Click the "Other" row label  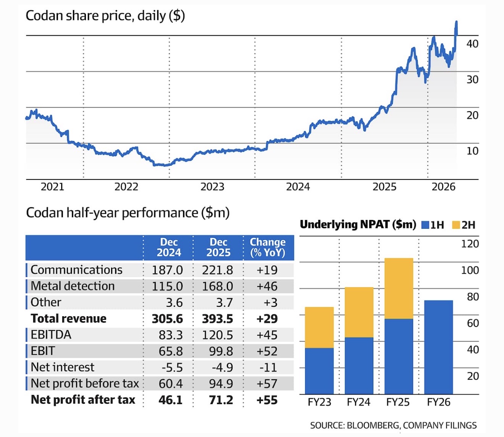pos(46,302)
